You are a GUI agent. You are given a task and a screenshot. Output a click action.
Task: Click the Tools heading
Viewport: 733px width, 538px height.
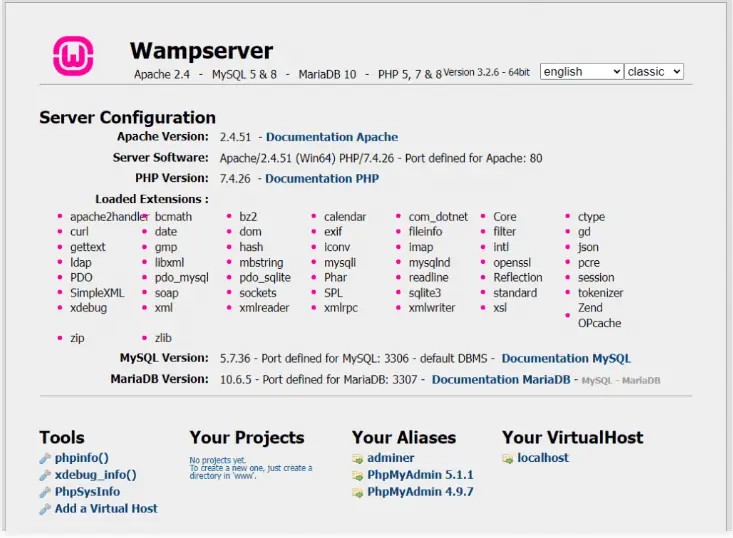[x=62, y=438]
